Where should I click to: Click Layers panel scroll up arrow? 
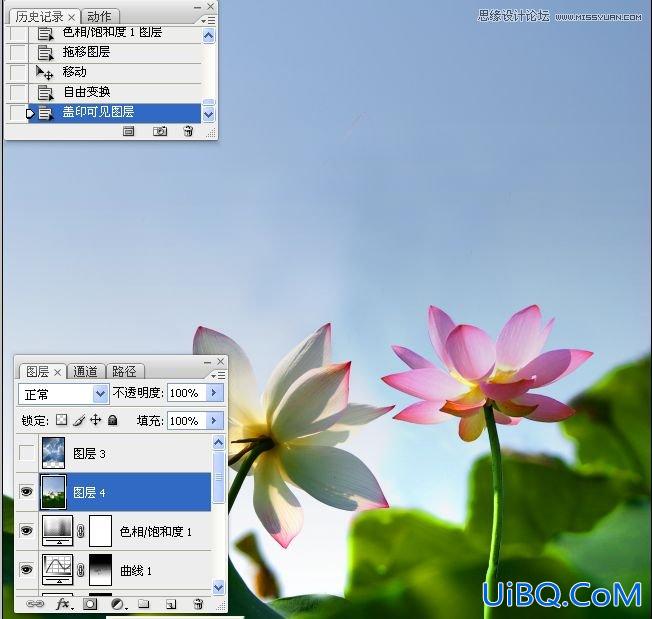click(x=219, y=443)
